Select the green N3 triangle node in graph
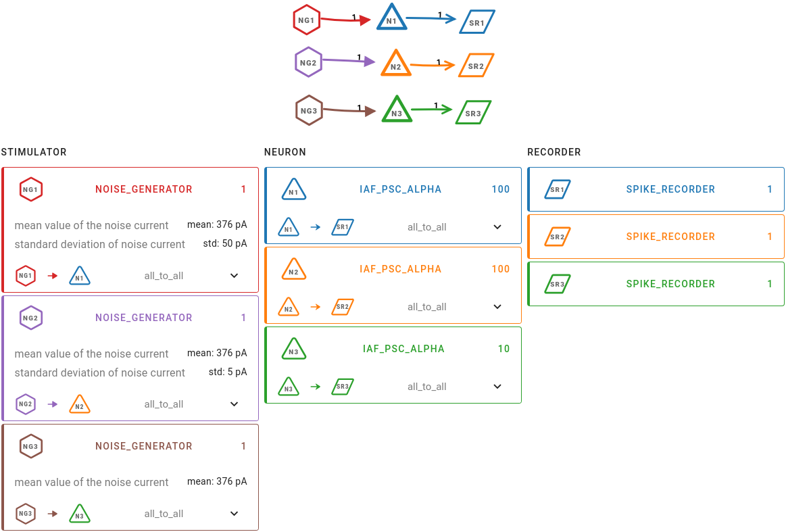Viewport: 786px width, 532px height. pyautogui.click(x=397, y=110)
